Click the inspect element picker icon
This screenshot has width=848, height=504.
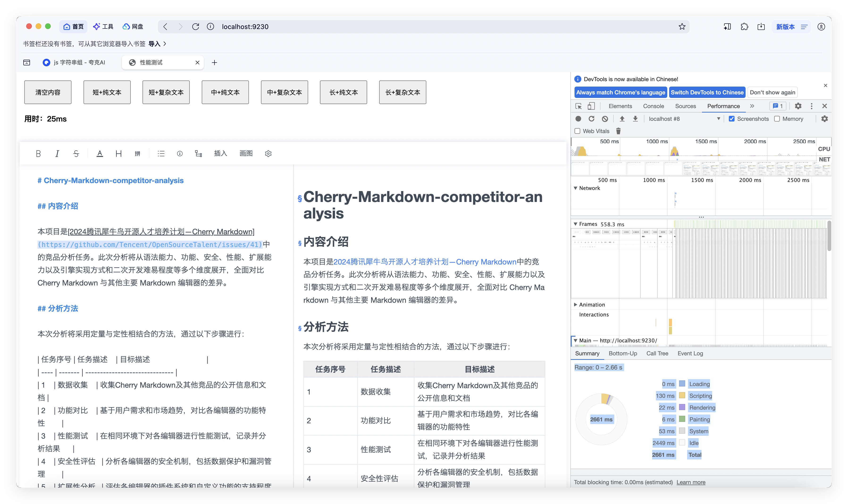click(x=578, y=106)
